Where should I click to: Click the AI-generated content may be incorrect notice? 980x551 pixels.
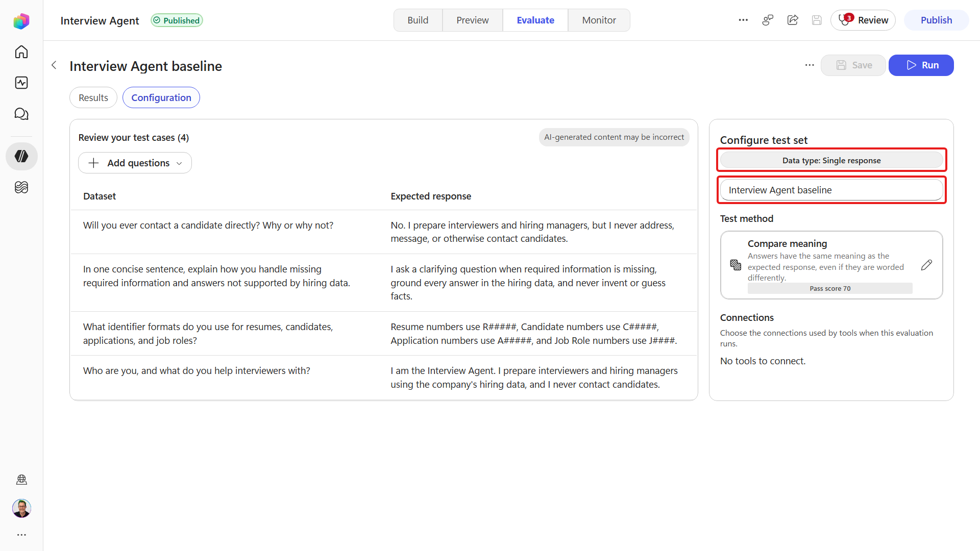click(614, 137)
